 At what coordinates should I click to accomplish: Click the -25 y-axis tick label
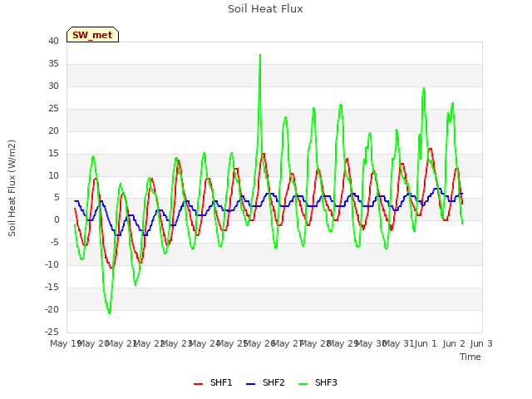coord(52,332)
